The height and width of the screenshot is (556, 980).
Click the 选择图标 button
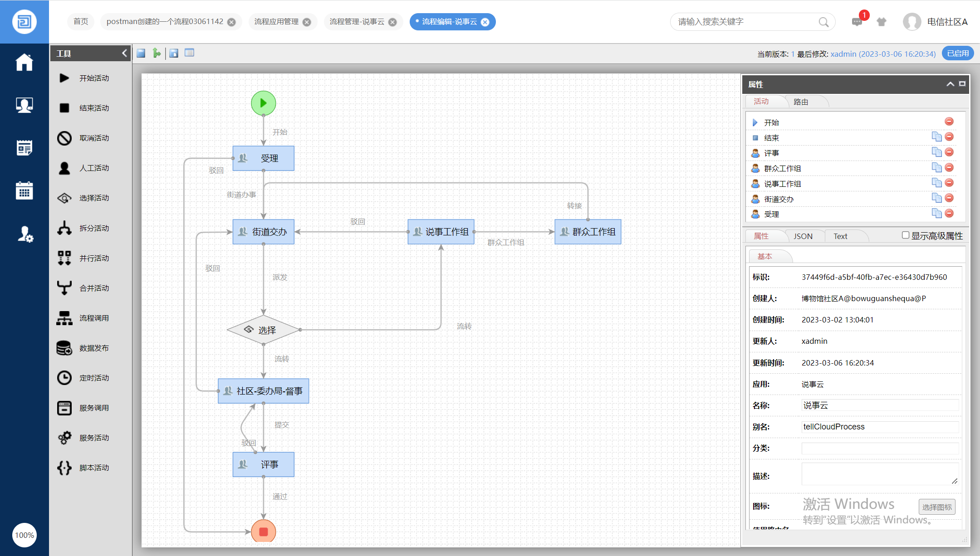(x=936, y=507)
